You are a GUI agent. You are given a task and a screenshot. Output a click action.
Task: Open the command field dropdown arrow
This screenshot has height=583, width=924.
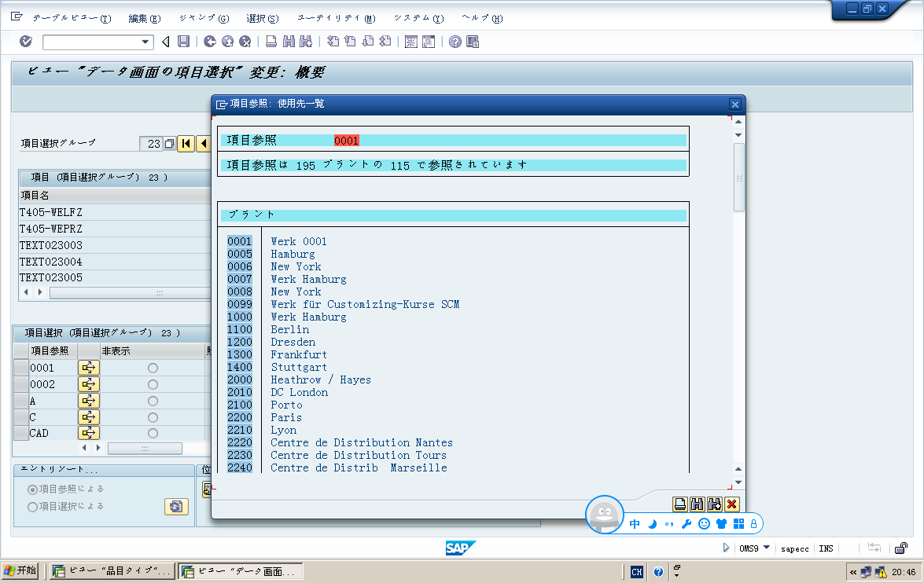(x=145, y=42)
